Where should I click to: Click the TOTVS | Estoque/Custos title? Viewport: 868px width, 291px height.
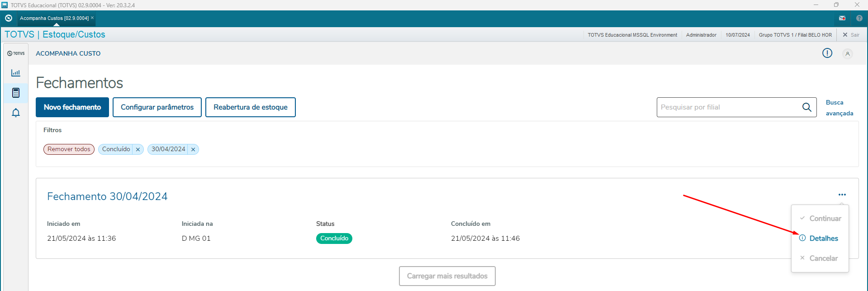tap(55, 34)
